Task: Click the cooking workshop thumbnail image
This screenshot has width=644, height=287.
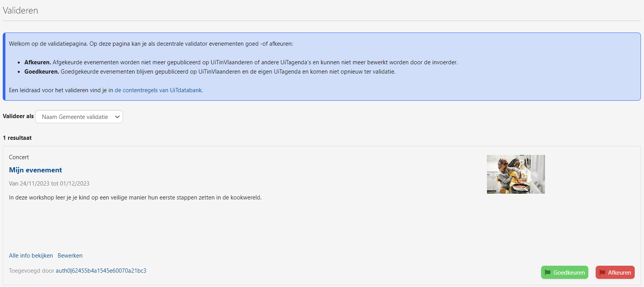Action: (x=516, y=174)
